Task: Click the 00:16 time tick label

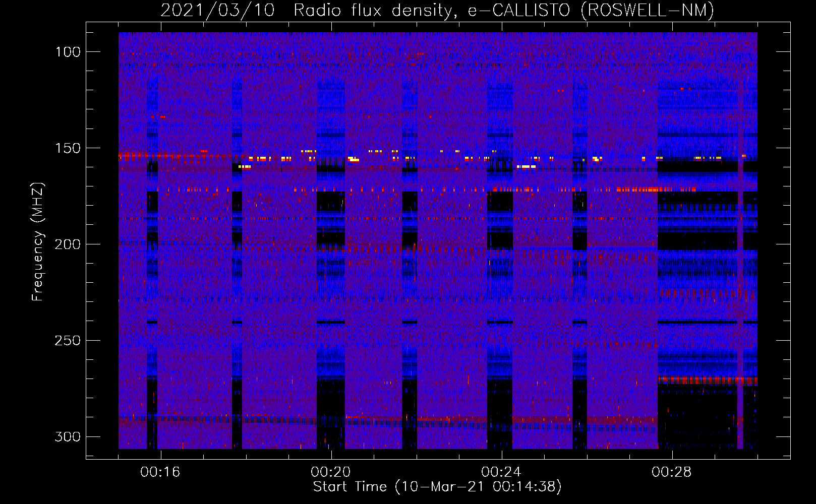Action: [160, 472]
